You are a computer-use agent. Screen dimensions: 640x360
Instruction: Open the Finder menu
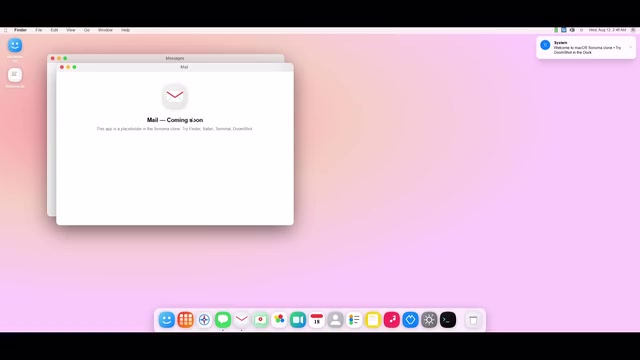click(x=20, y=30)
